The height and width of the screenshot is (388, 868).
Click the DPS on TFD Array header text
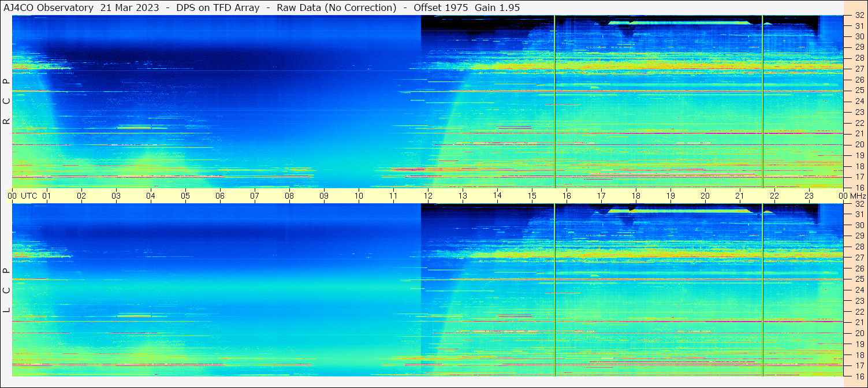[222, 8]
